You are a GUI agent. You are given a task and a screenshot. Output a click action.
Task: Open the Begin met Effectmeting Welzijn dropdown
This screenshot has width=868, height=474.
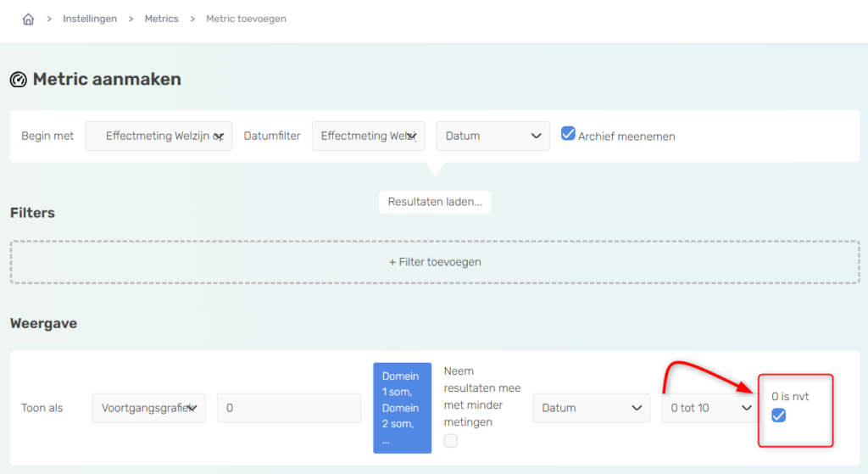point(159,137)
